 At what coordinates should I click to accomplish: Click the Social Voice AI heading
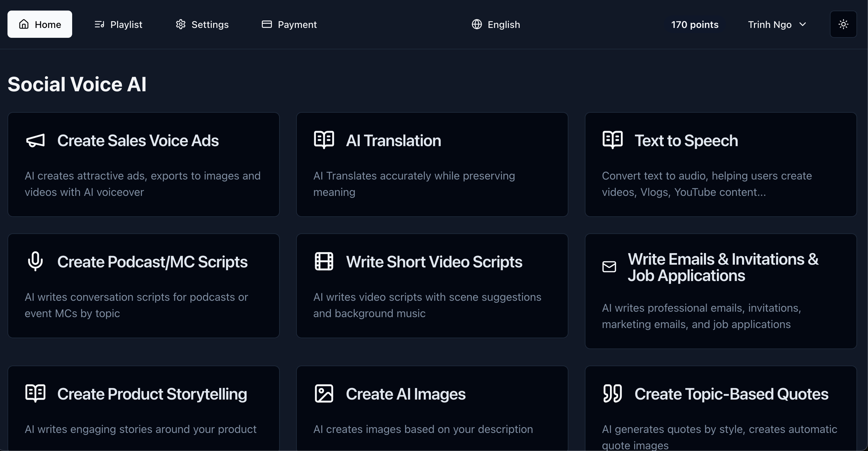click(x=77, y=84)
